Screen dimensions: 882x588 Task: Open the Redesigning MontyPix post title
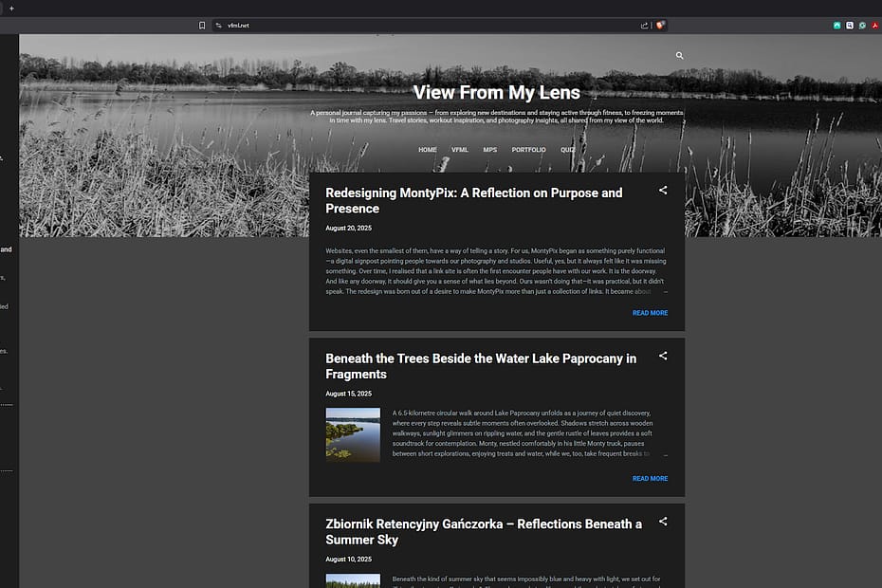coord(474,200)
